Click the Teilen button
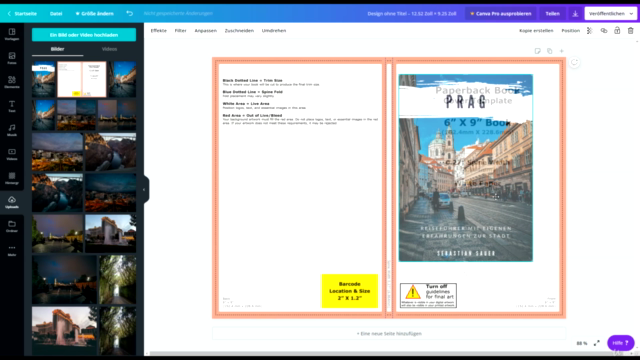Screen dimensions: 640x360 coord(553,13)
